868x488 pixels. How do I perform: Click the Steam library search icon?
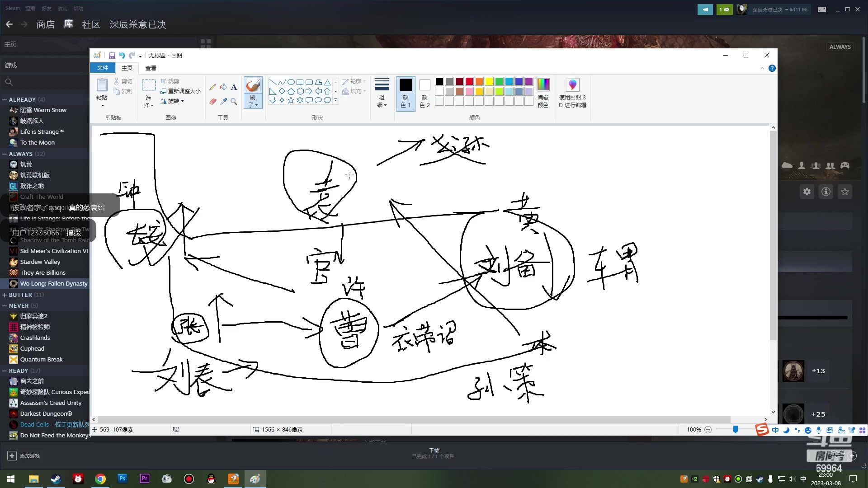point(9,82)
